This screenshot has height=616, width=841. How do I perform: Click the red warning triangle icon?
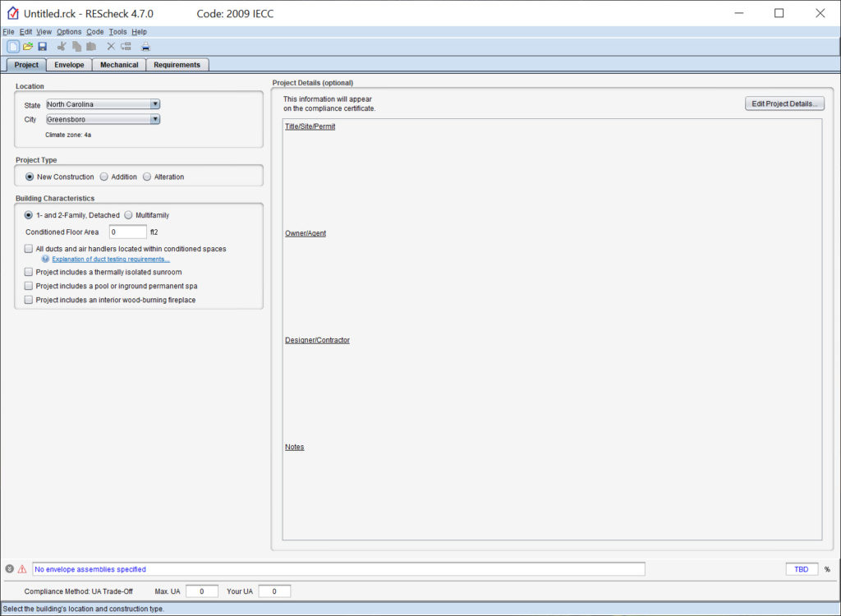(x=22, y=569)
